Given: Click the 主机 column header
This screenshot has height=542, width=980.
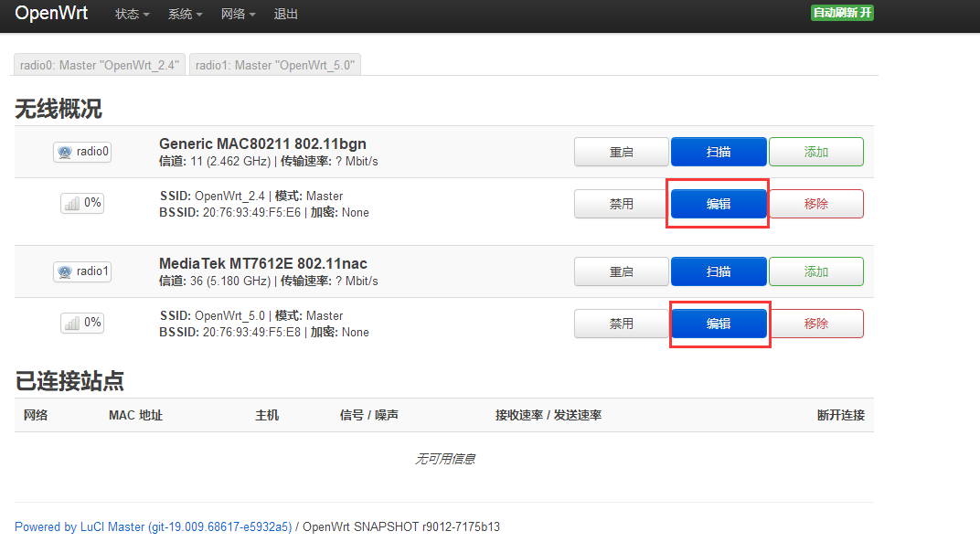Looking at the screenshot, I should click(x=267, y=415).
